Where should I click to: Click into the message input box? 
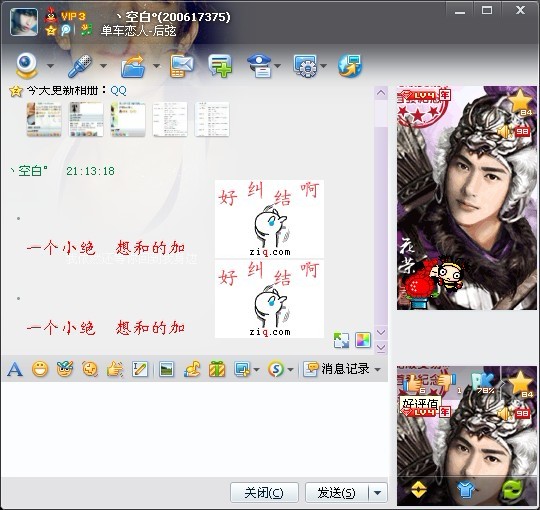click(x=194, y=429)
